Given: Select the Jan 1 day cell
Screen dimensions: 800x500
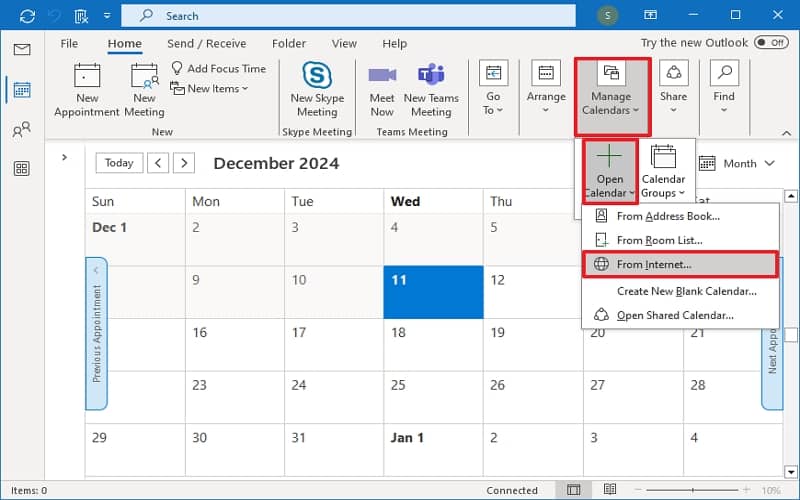Looking at the screenshot, I should (x=433, y=450).
